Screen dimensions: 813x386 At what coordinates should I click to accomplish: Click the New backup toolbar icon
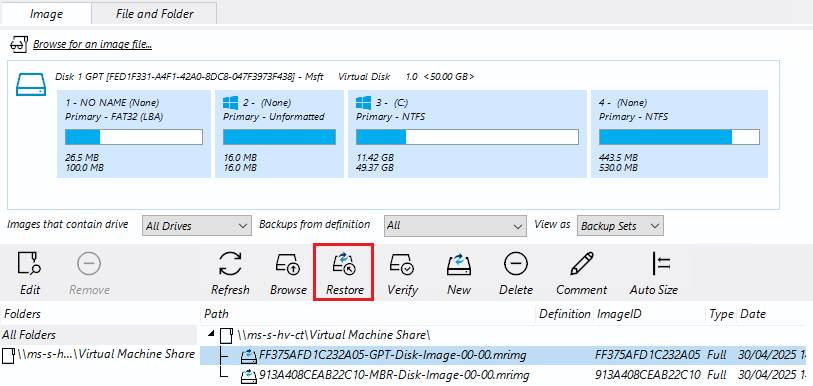(x=459, y=264)
